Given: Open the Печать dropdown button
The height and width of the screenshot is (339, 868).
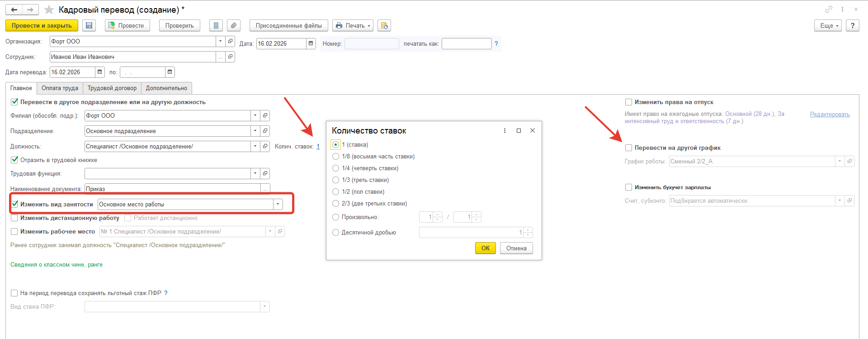Looking at the screenshot, I should tap(353, 26).
